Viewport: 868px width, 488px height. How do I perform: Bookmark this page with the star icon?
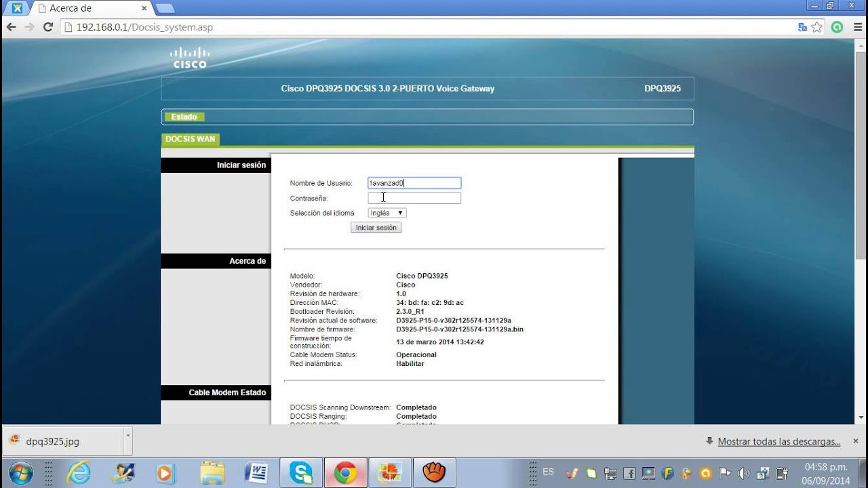coord(817,27)
